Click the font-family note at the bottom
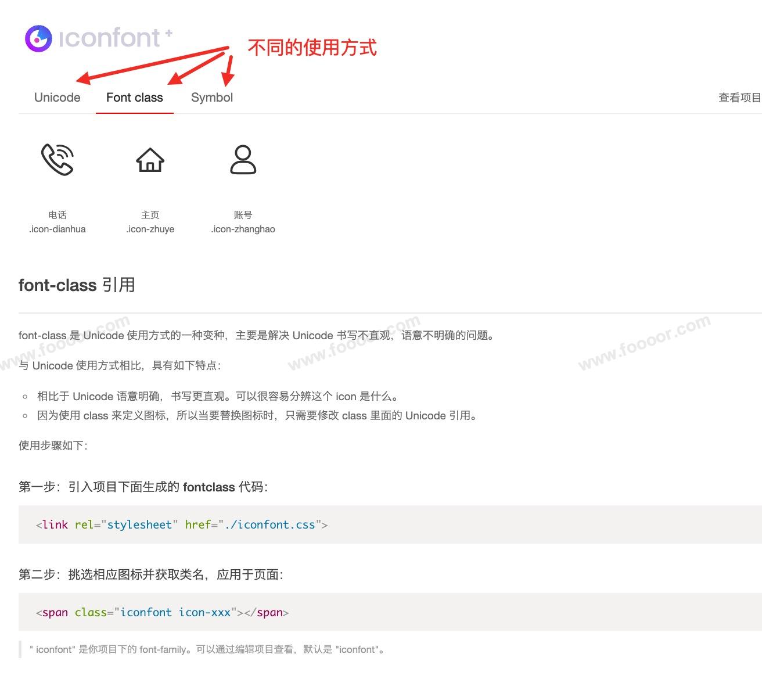The width and height of the screenshot is (784, 697). [x=207, y=649]
